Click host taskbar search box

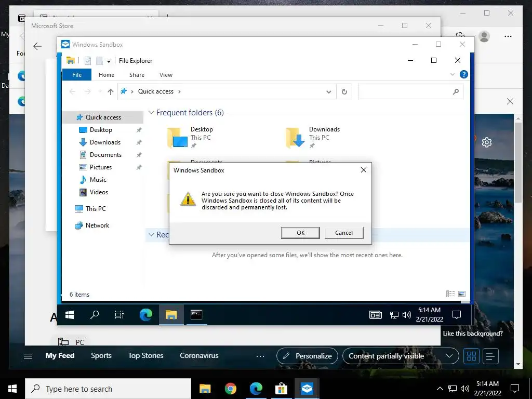[x=108, y=389]
